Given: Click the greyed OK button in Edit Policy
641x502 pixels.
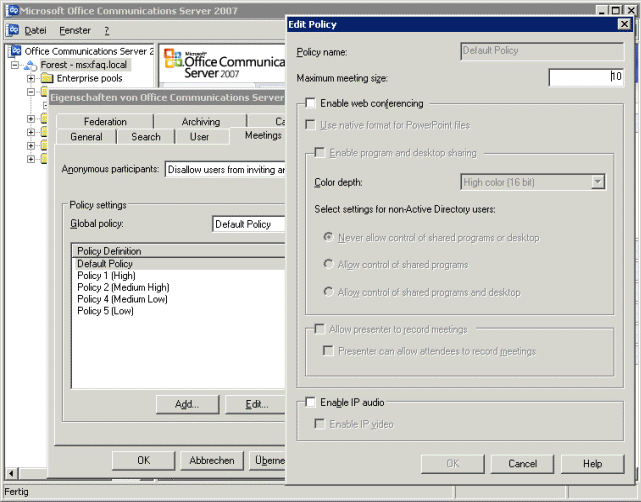Looking at the screenshot, I should click(453, 464).
